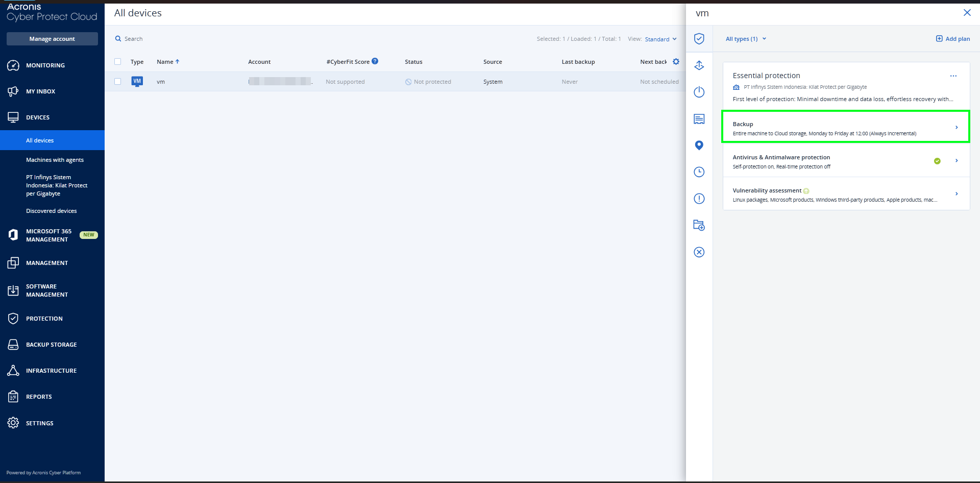Open the Standard view dropdown
The image size is (980, 483).
(660, 39)
